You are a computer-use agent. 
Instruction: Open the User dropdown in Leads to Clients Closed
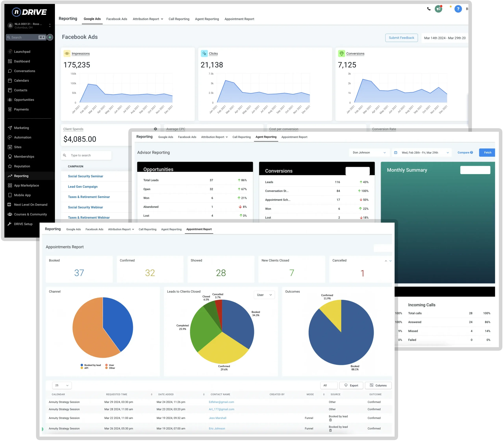point(264,295)
